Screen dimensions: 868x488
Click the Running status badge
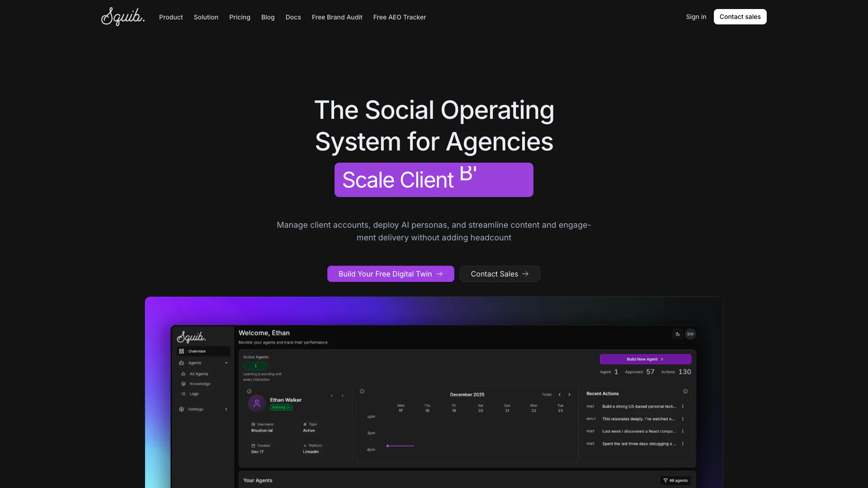click(x=281, y=407)
